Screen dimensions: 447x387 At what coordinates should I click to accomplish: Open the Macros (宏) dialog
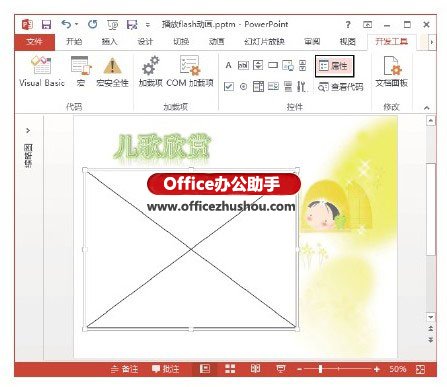(x=80, y=72)
